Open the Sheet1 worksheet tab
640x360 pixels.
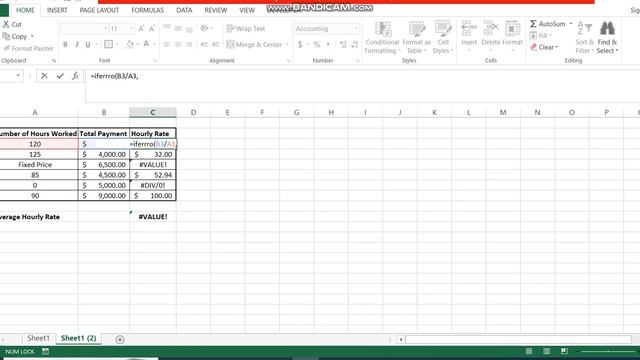pos(38,338)
